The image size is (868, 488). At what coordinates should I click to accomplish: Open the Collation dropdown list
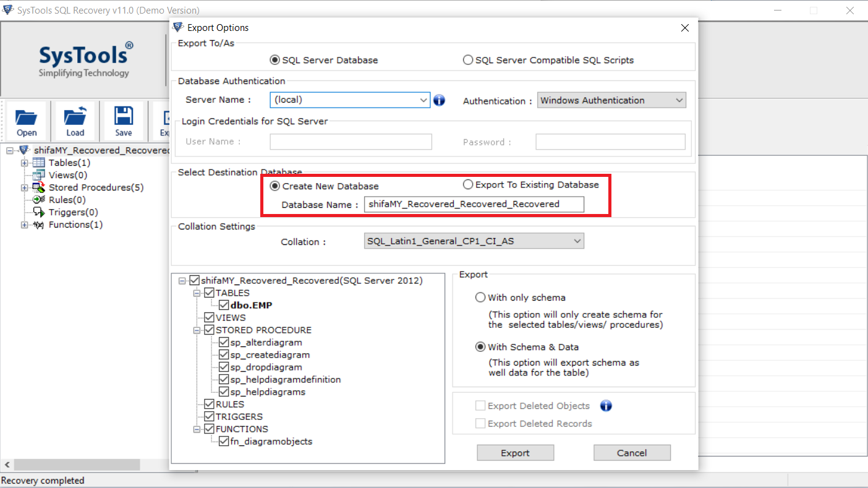pos(474,241)
